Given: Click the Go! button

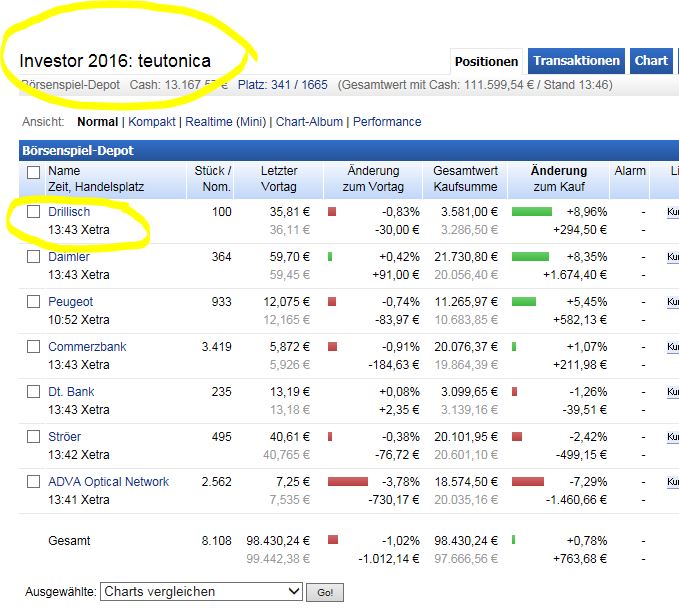Looking at the screenshot, I should (x=325, y=593).
